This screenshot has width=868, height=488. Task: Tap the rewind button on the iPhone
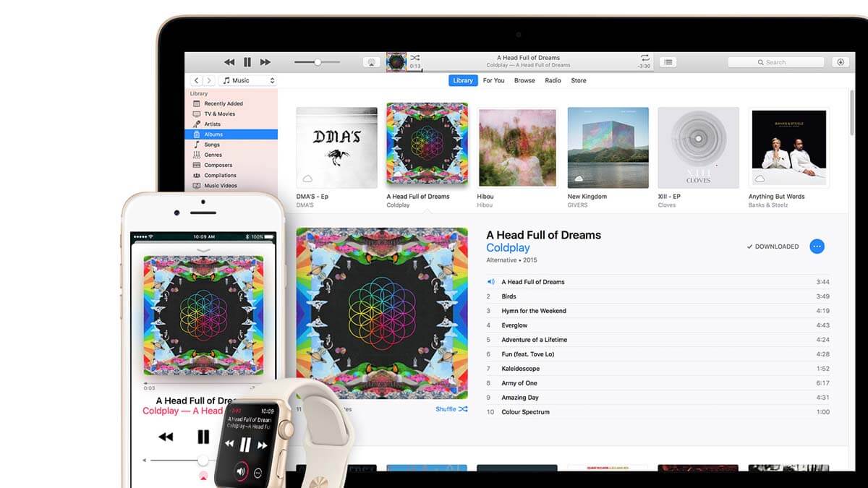point(166,437)
